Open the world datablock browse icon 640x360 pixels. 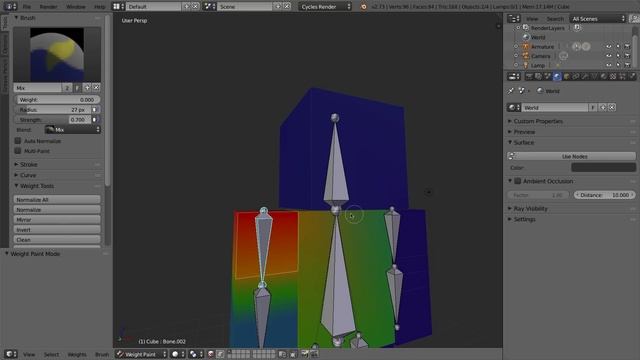coord(513,107)
